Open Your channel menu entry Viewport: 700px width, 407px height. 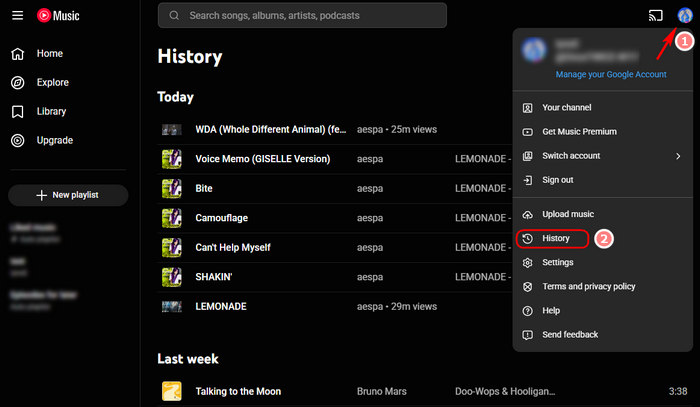(603, 108)
